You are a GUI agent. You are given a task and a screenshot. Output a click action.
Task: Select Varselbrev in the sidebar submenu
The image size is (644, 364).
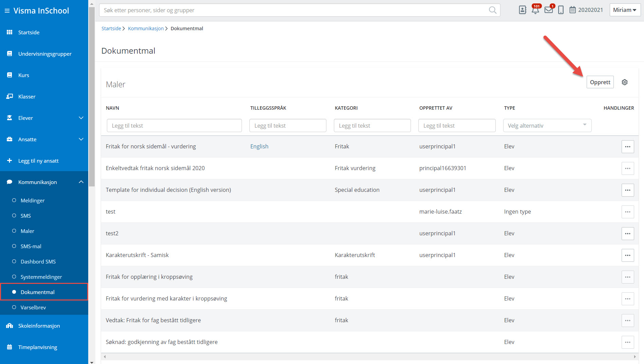pyautogui.click(x=33, y=307)
